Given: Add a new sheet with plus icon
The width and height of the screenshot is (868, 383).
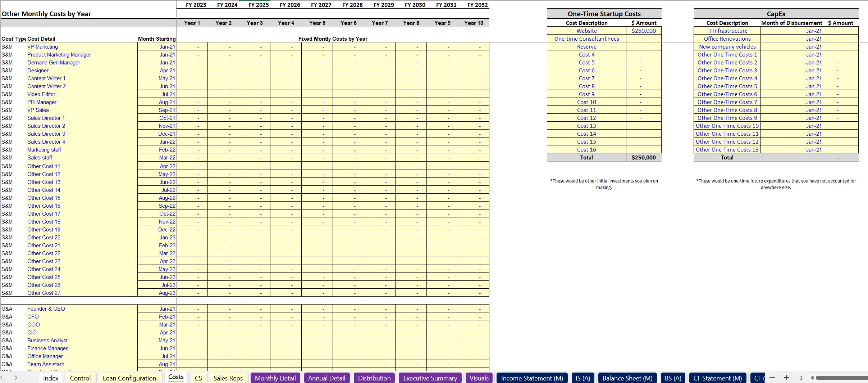Looking at the screenshot, I should pyautogui.click(x=786, y=378).
